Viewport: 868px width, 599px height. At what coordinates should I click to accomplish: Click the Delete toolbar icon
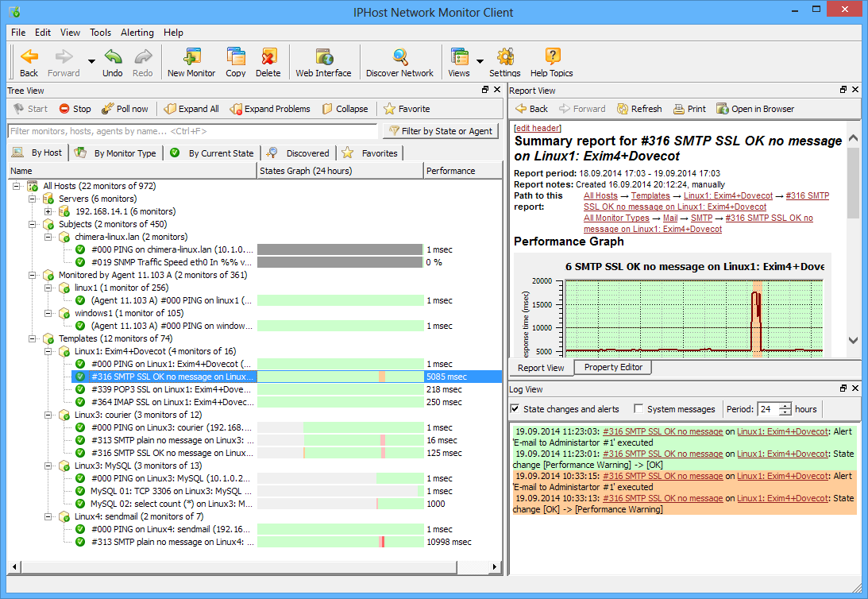[x=268, y=56]
